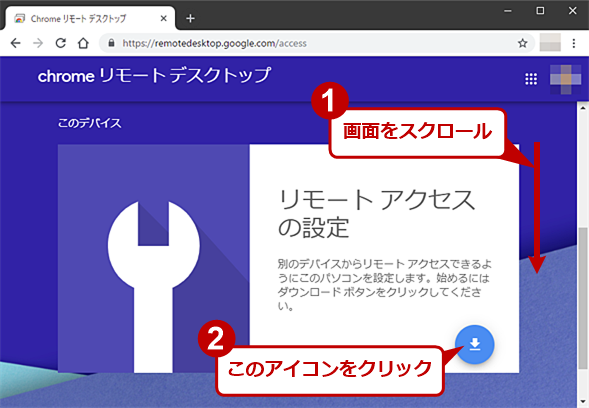The height and width of the screenshot is (408, 589).
Task: Click the scrollbar down arrow
Action: 583,402
